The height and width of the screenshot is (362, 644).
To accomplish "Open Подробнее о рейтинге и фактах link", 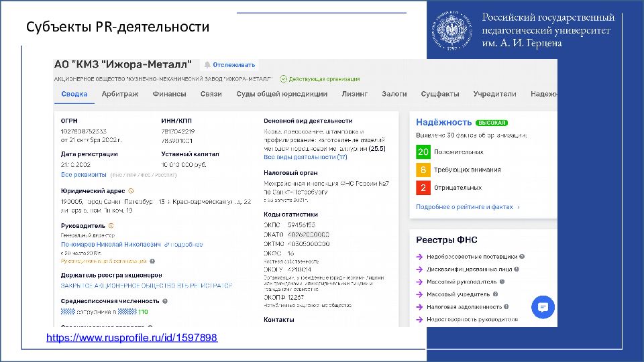I will 468,207.
